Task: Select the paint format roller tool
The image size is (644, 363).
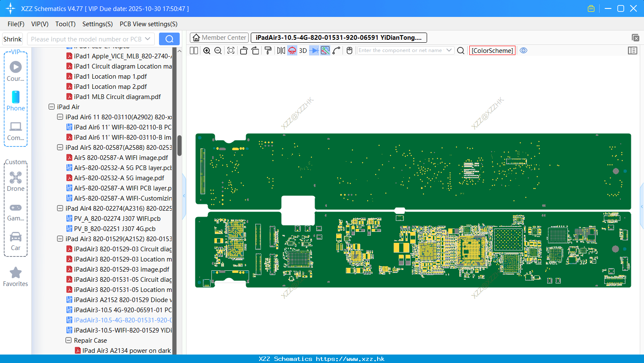Action: pyautogui.click(x=268, y=50)
